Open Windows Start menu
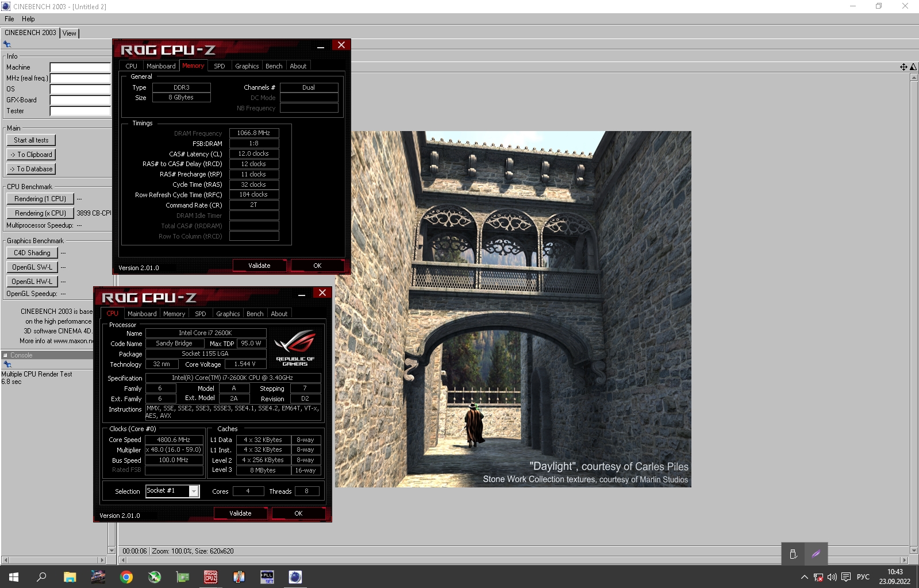This screenshot has height=588, width=919. click(14, 577)
